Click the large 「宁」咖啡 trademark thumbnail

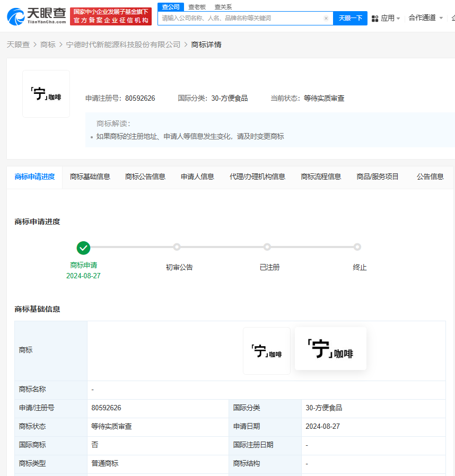[x=330, y=348]
